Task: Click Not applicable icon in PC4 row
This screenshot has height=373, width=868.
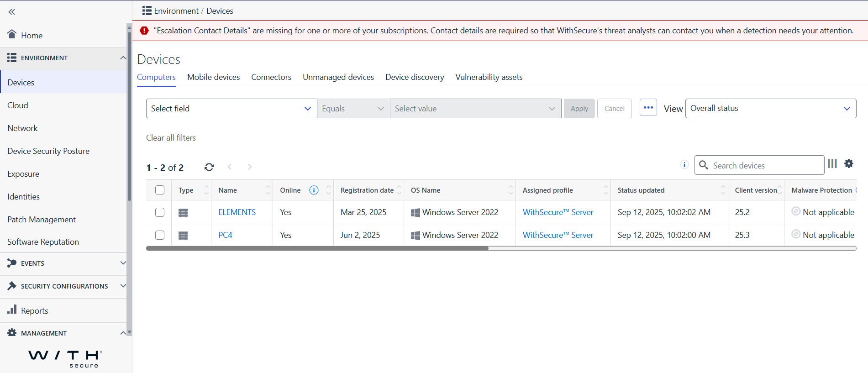Action: point(796,234)
